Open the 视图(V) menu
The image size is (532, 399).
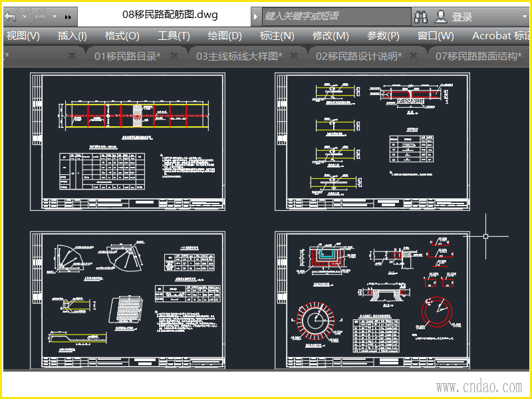pos(23,36)
